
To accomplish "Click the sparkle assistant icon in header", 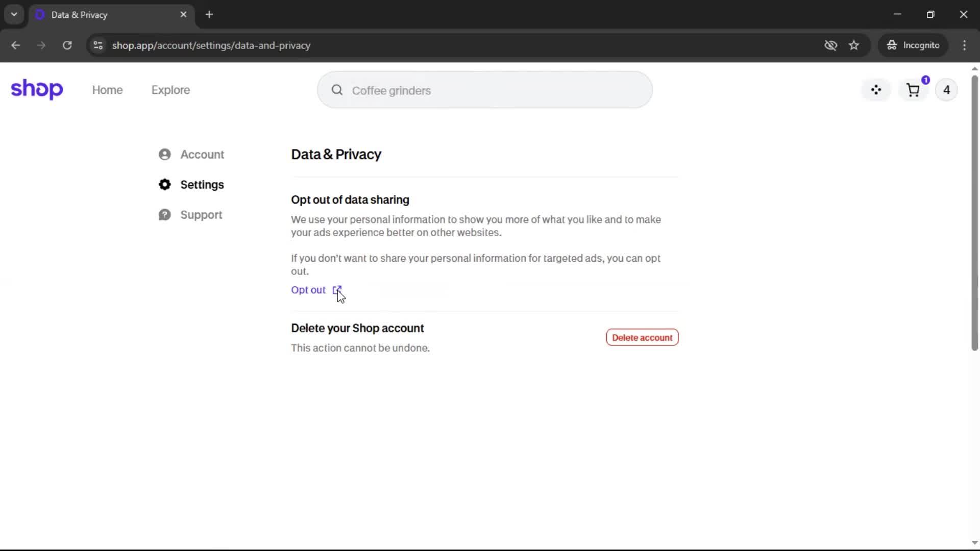I will pos(876,90).
